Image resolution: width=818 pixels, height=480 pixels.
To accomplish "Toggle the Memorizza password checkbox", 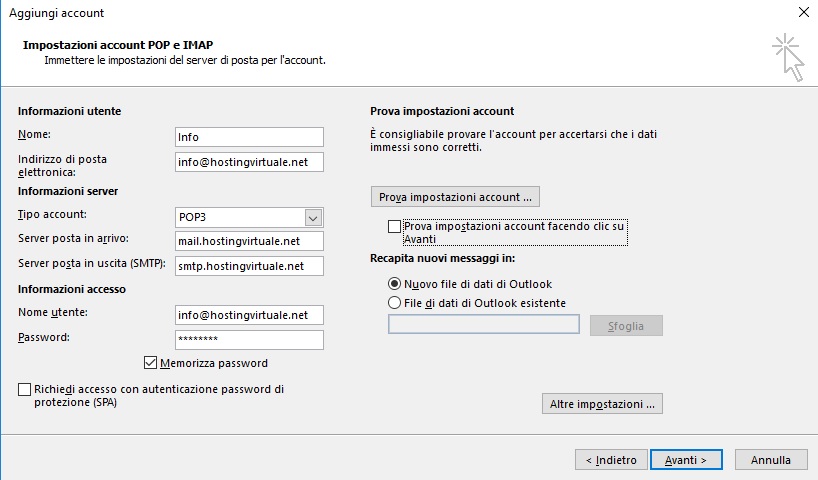I will click(150, 363).
